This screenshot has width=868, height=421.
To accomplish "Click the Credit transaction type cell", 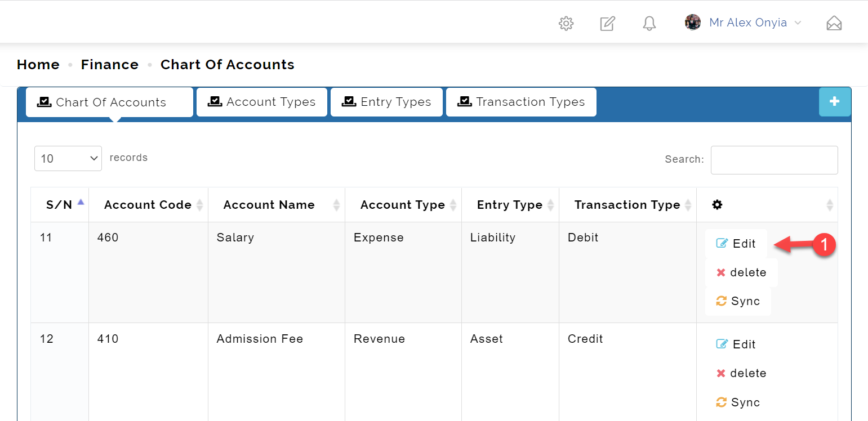I will point(628,372).
